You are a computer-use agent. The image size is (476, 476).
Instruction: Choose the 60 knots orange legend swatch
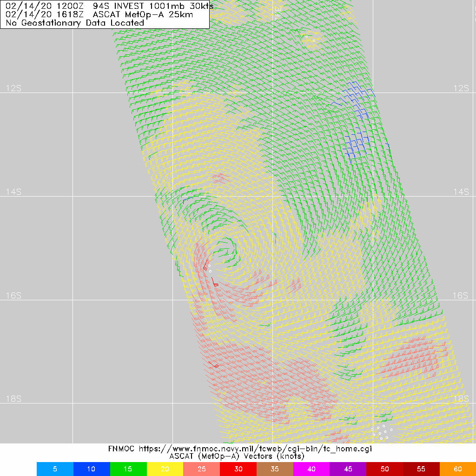click(x=458, y=469)
